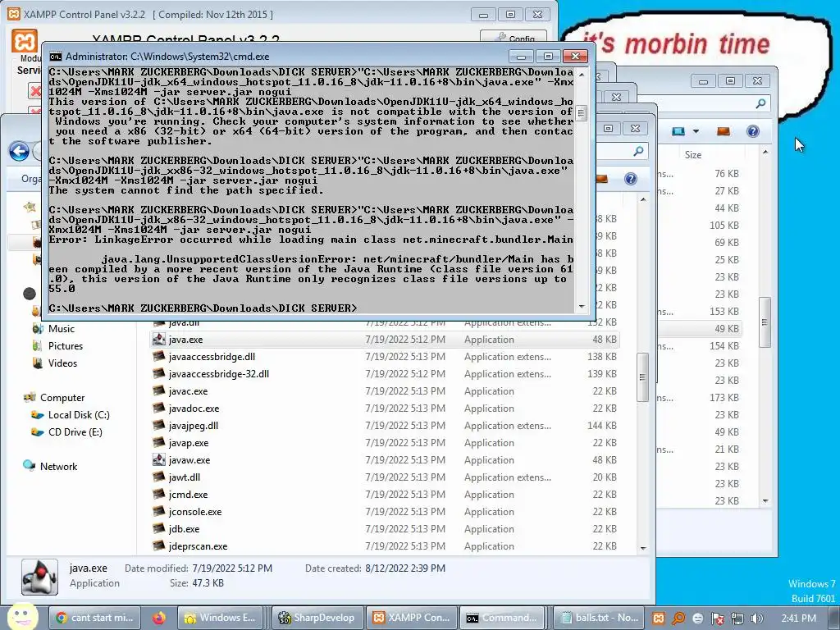Switch to Chrome 'cant start mi...' taskbar button

[95, 618]
